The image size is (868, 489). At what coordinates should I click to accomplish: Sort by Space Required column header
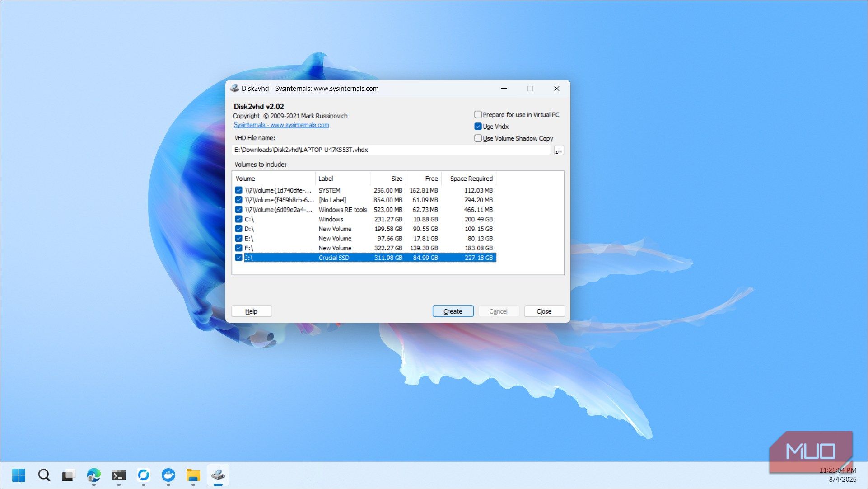469,179
